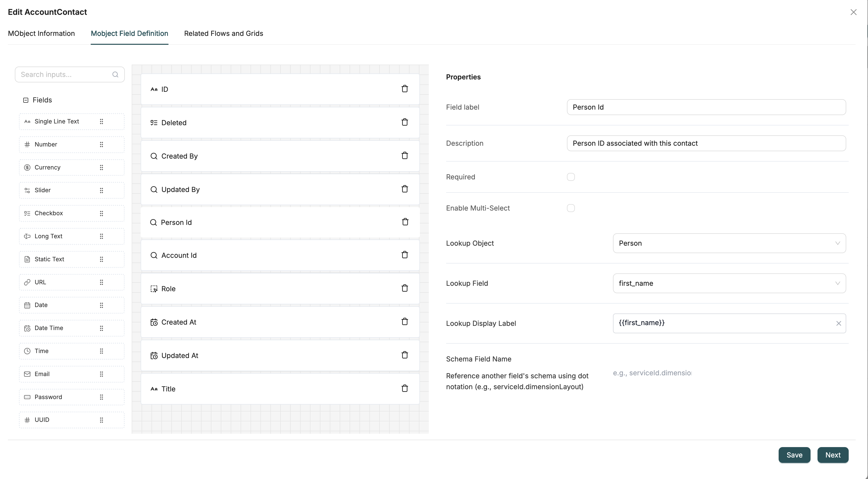Switch to MObject Information tab
This screenshot has height=479, width=868.
(41, 33)
